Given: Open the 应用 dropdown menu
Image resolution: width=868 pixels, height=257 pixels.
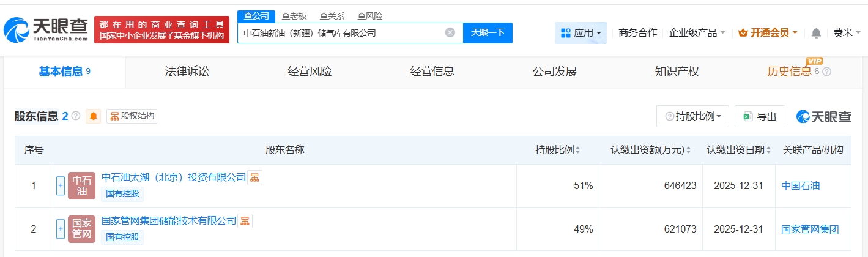Looking at the screenshot, I should 581,33.
